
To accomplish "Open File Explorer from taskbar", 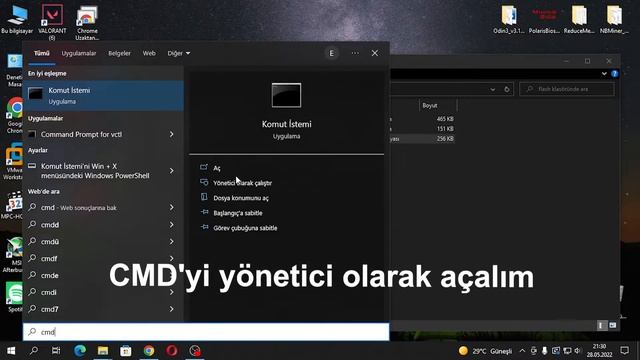I will point(103,351).
